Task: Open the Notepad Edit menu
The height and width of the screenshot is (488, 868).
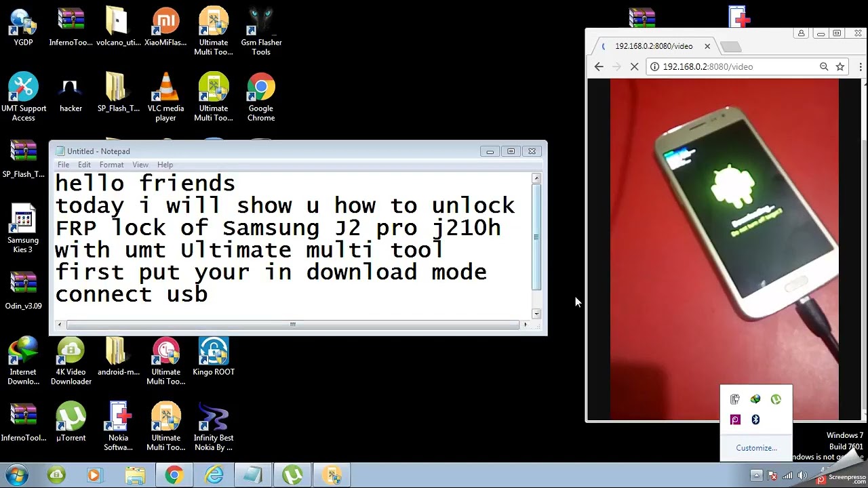Action: tap(84, 165)
